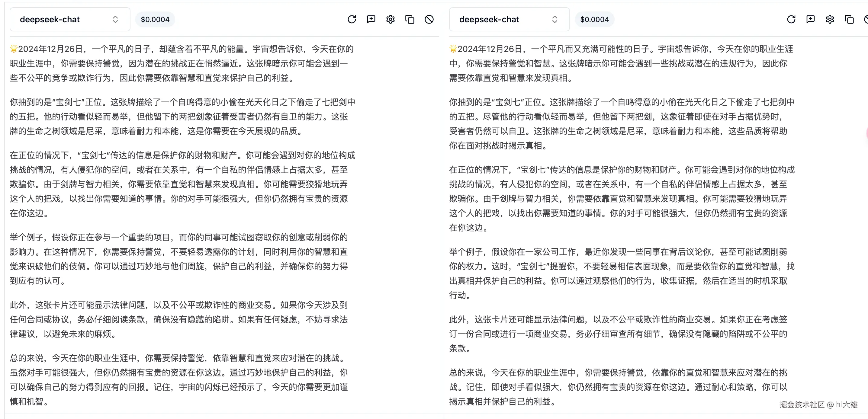Image resolution: width=868 pixels, height=419 pixels.
Task: Open settings gear in right panel
Action: 830,20
